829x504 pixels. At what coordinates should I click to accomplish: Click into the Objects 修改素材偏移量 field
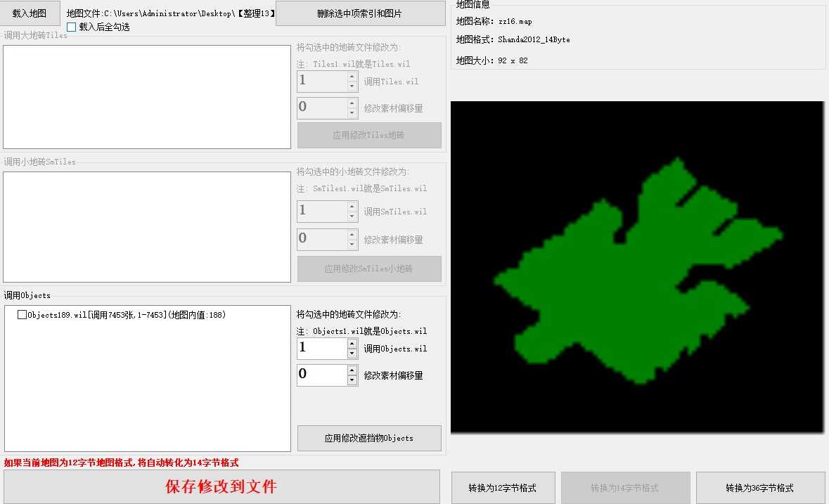coord(321,375)
